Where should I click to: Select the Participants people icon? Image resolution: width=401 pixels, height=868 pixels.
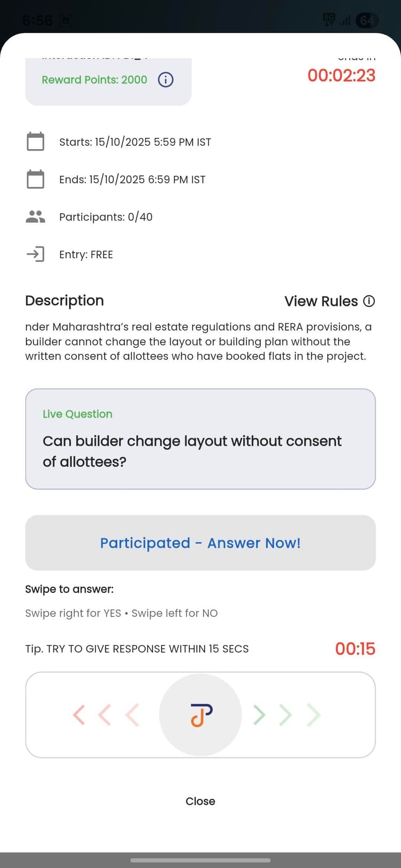tap(35, 216)
